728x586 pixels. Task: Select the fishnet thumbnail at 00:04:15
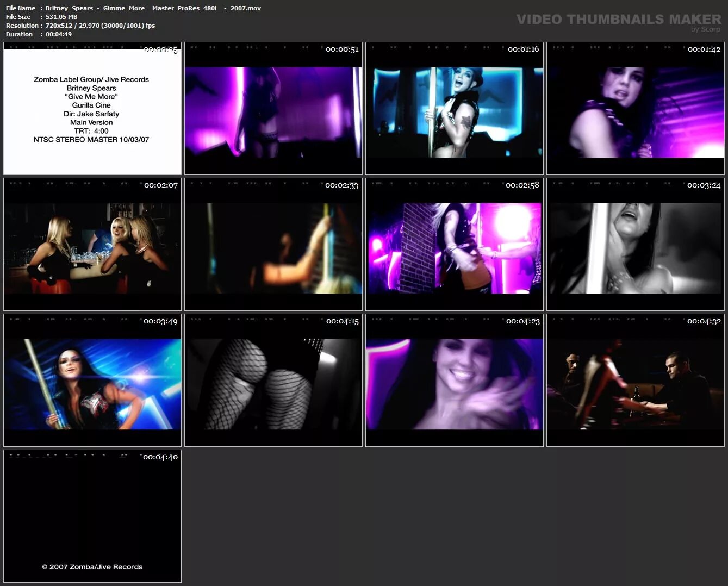pyautogui.click(x=273, y=380)
